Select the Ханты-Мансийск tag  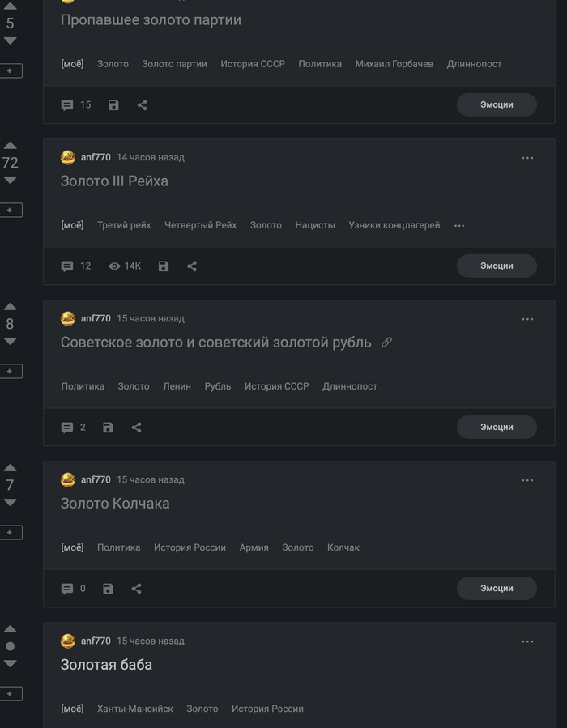point(134,709)
